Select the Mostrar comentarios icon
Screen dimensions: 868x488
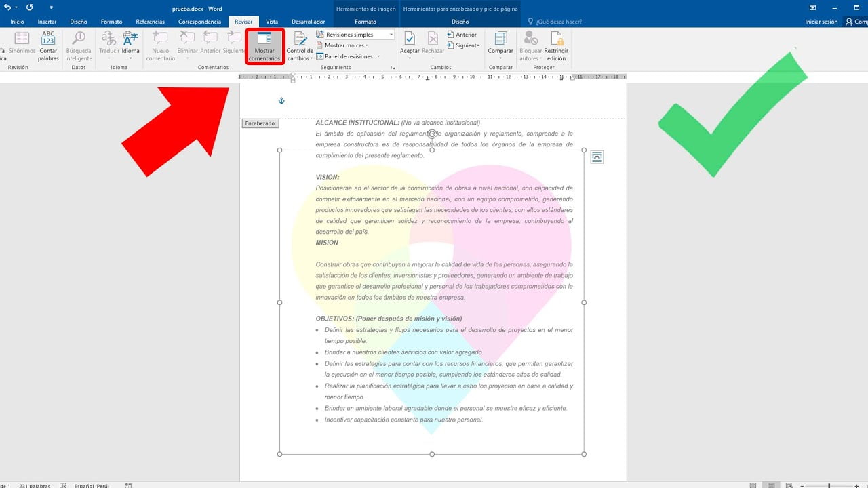264,45
